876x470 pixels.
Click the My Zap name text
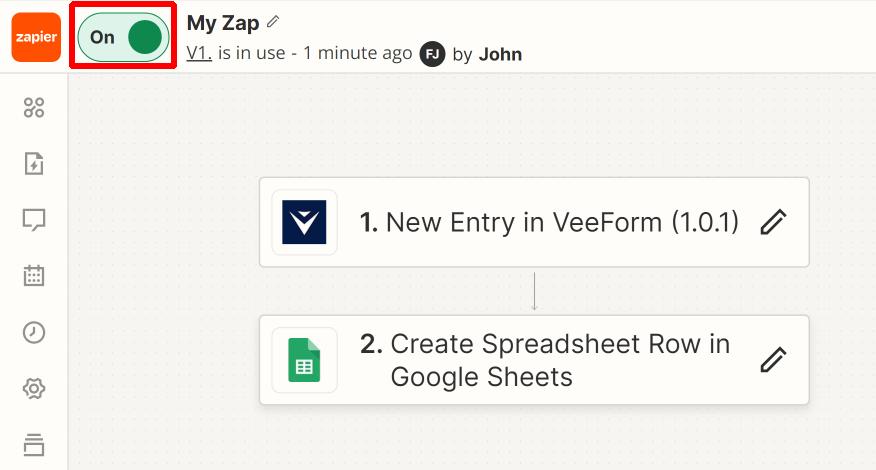click(223, 23)
